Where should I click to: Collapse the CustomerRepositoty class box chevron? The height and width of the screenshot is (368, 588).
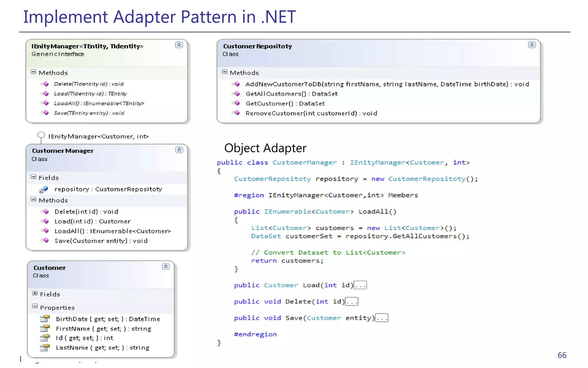tap(532, 45)
